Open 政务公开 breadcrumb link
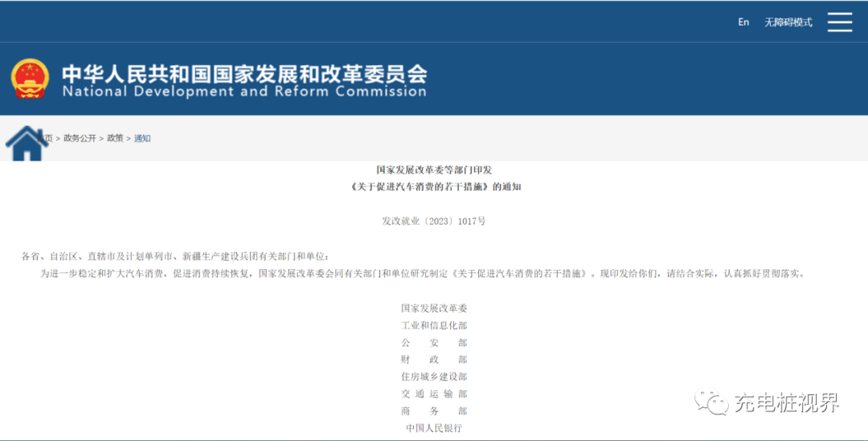This screenshot has width=868, height=441. pyautogui.click(x=80, y=138)
